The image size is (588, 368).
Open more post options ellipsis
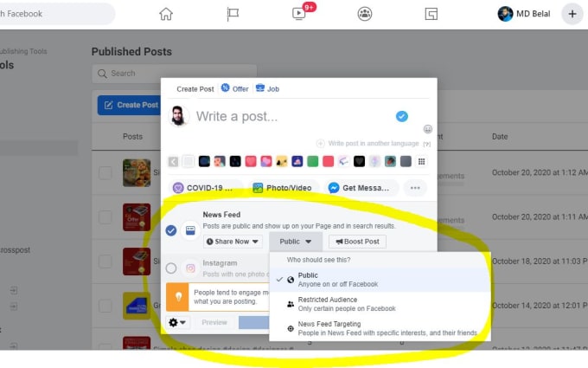[415, 188]
